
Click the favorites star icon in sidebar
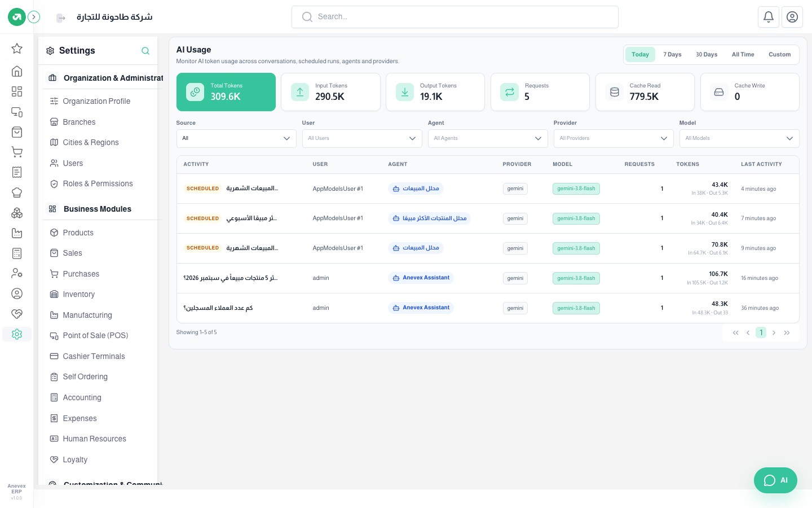[17, 49]
